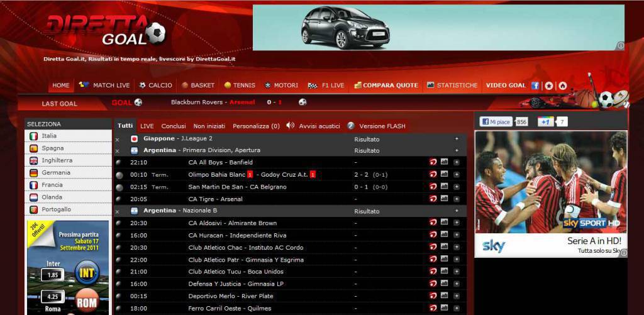Click the Italia flag in sidebar
The height and width of the screenshot is (315, 644).
tap(34, 136)
